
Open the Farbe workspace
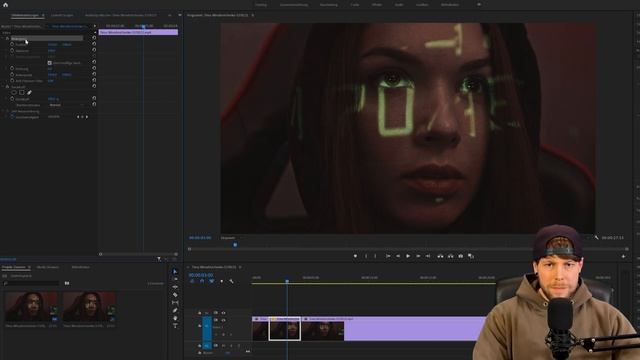355,4
